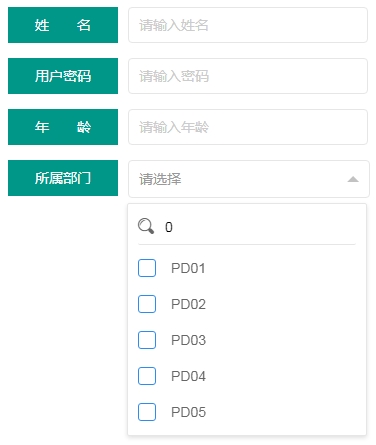Check the PD03 checkbox
376x445 pixels.
coord(147,340)
